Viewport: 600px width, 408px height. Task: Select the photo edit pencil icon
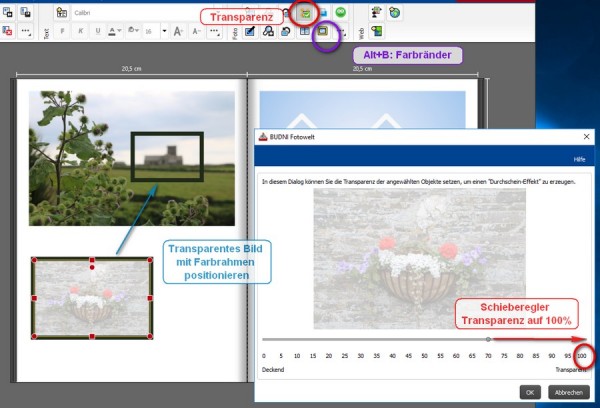[x=250, y=31]
